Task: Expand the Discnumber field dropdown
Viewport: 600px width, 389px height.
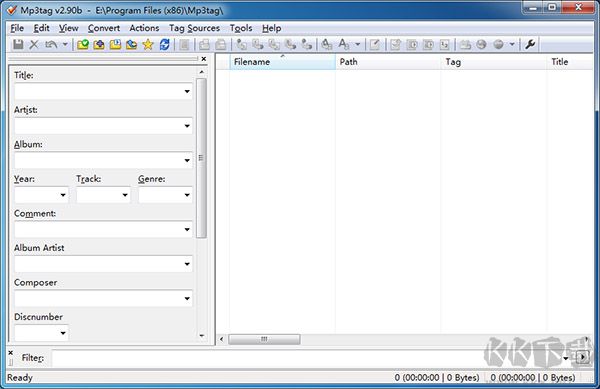Action: click(x=63, y=333)
